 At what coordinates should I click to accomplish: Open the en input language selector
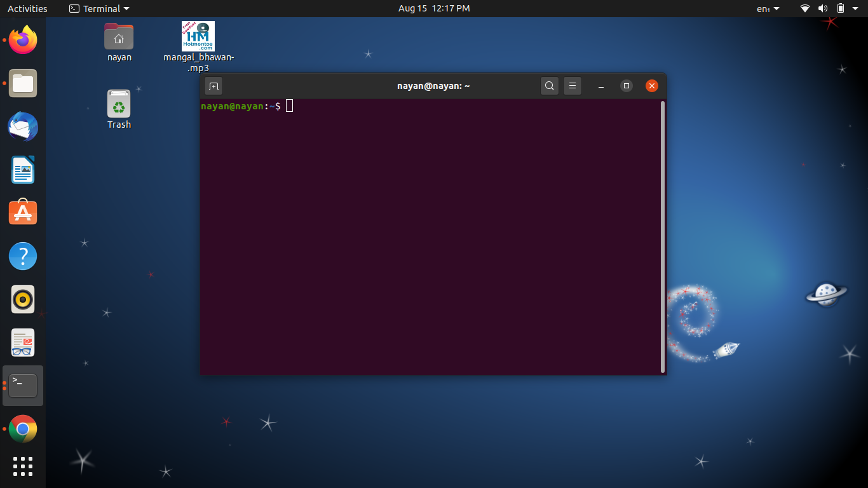coord(766,8)
